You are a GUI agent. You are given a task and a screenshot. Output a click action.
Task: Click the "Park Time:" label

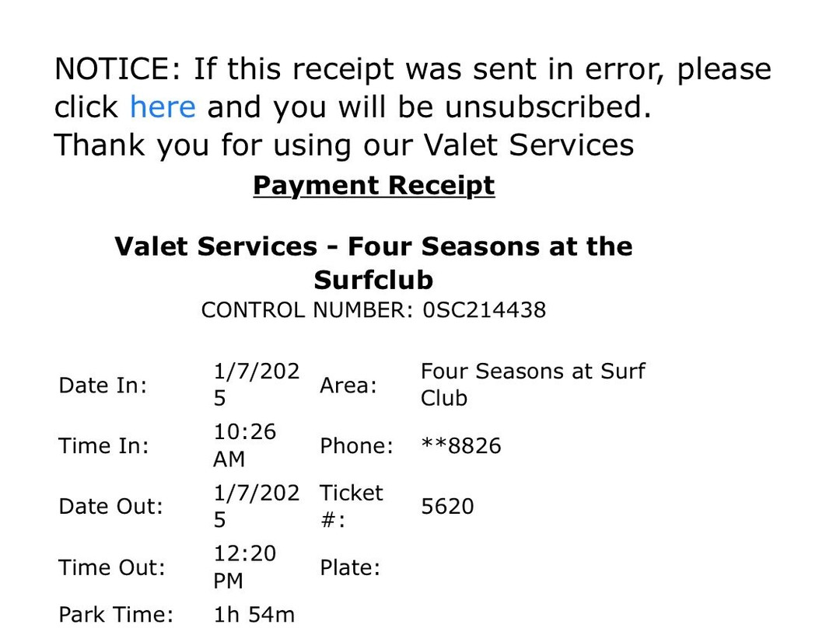[x=116, y=615]
